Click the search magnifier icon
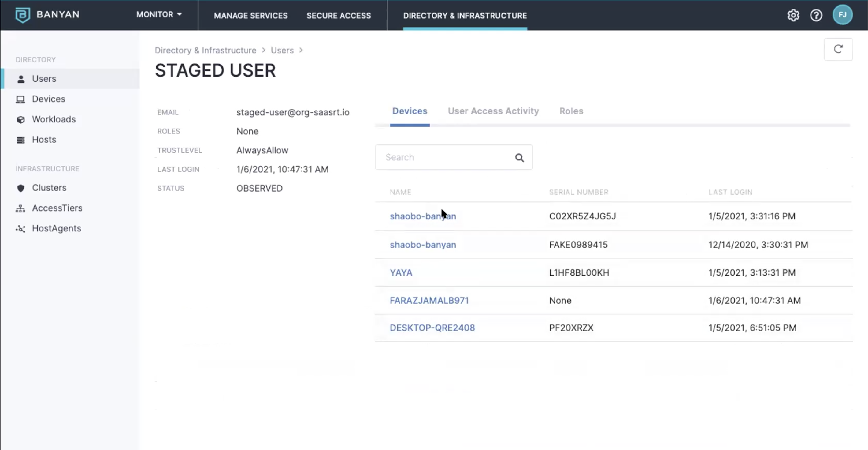Viewport: 868px width, 450px height. coord(519,158)
